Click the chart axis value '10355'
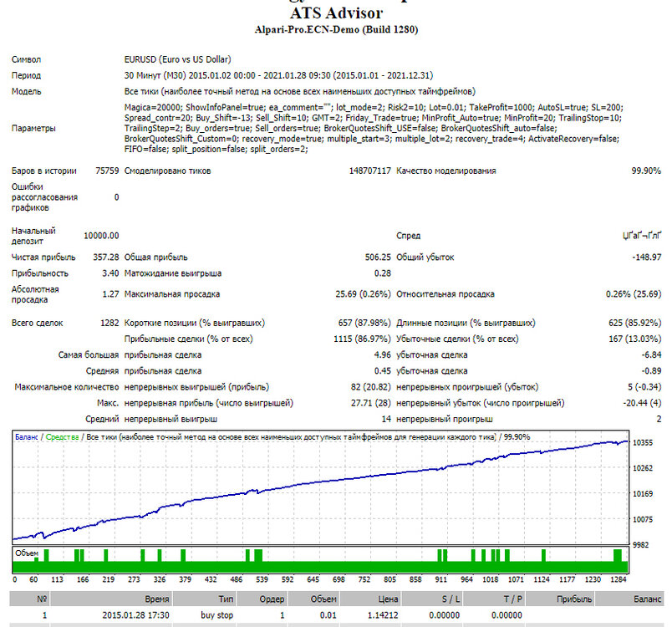 pos(643,442)
